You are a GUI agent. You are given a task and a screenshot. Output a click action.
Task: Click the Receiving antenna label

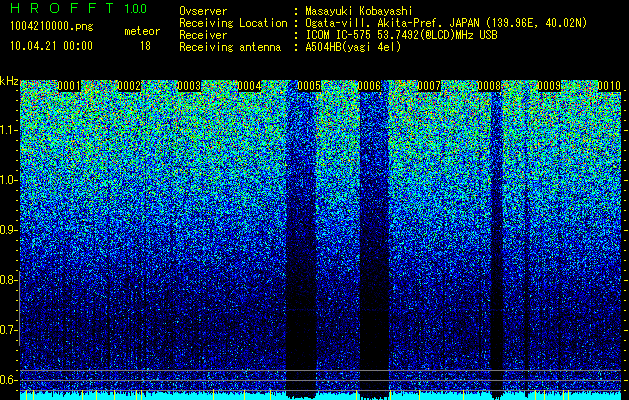pos(230,47)
